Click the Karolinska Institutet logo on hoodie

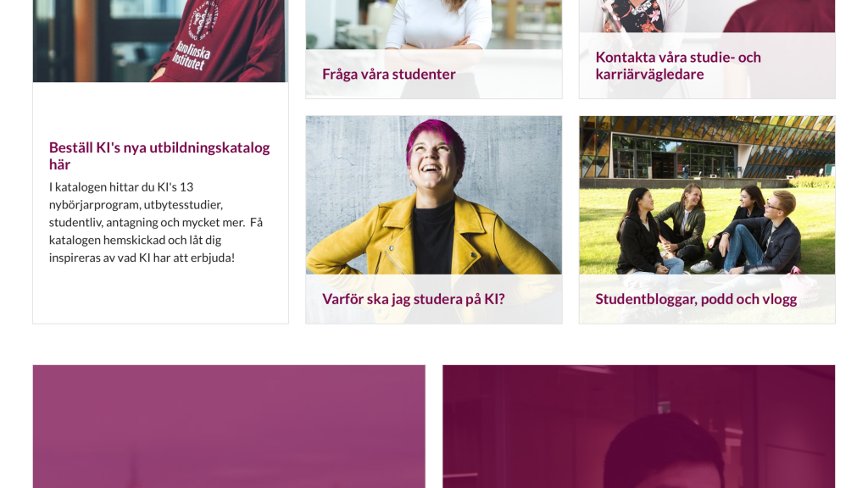click(203, 20)
